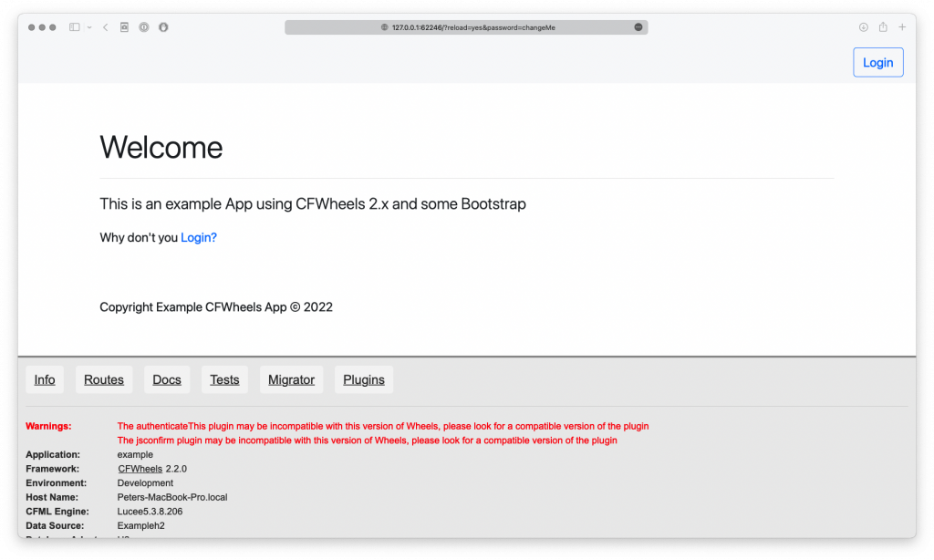Go back with the back arrow

[106, 27]
